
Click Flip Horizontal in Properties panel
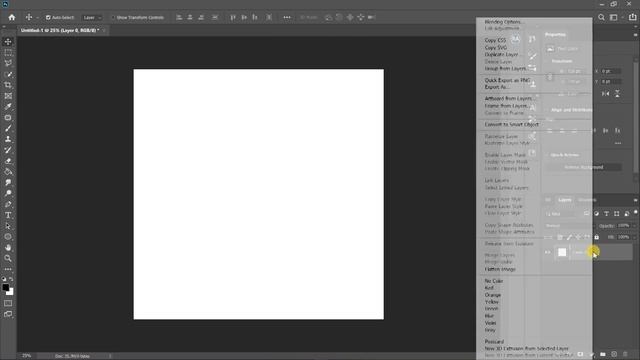coord(606,93)
